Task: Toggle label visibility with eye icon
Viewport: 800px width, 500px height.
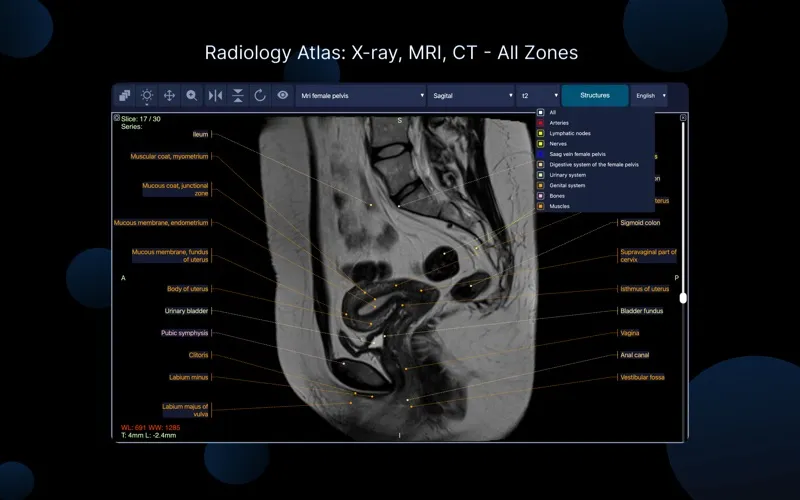Action: [283, 95]
